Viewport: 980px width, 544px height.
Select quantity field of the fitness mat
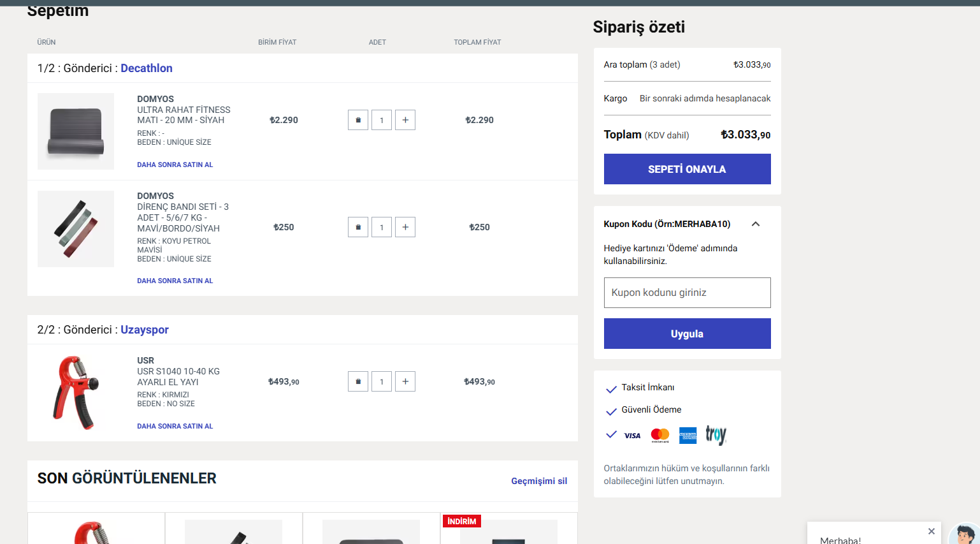click(x=382, y=120)
